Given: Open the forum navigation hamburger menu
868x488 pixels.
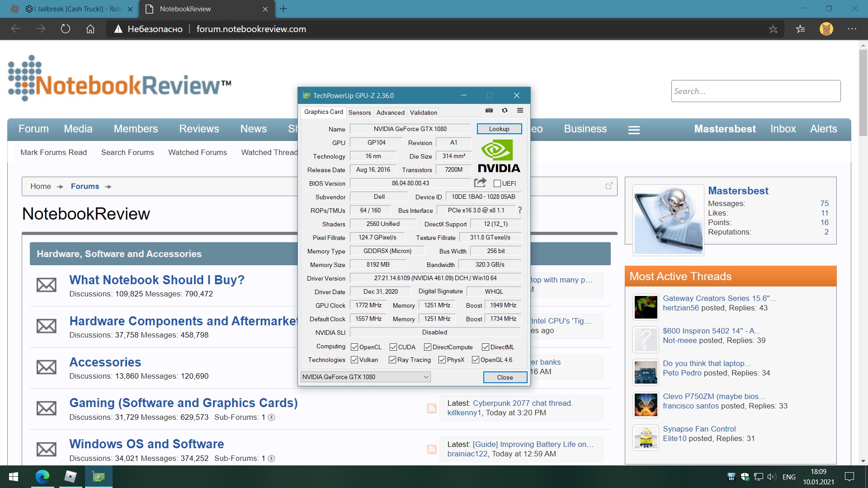Looking at the screenshot, I should pos(634,130).
